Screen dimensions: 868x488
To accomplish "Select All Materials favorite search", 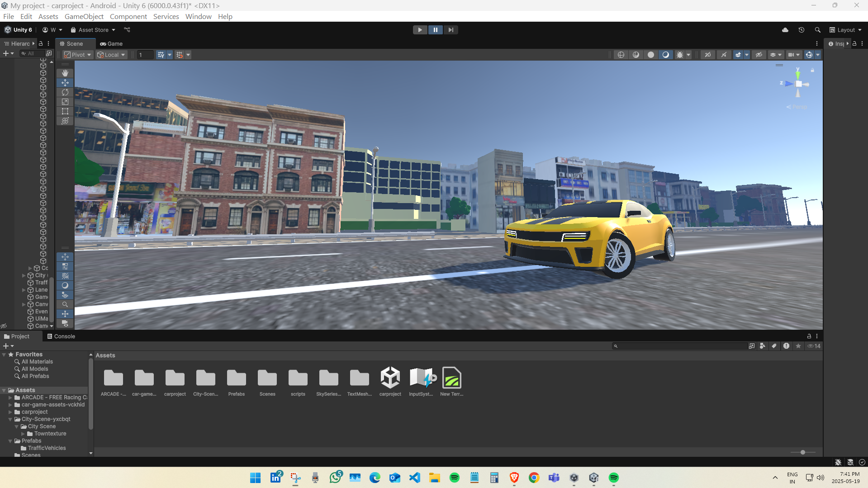I will tap(37, 362).
